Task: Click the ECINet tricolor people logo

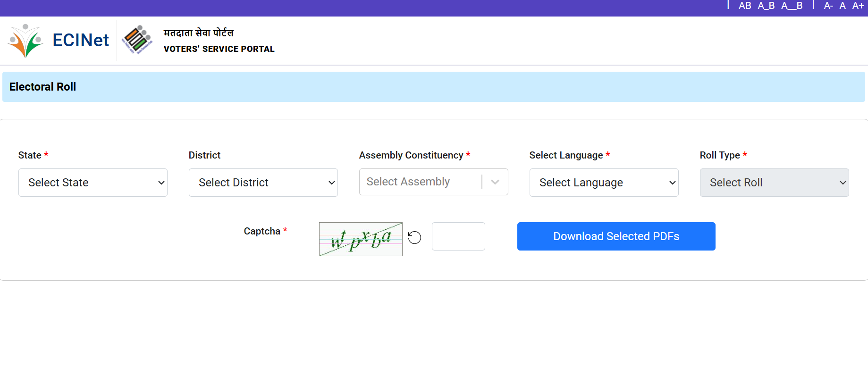Action: click(25, 41)
